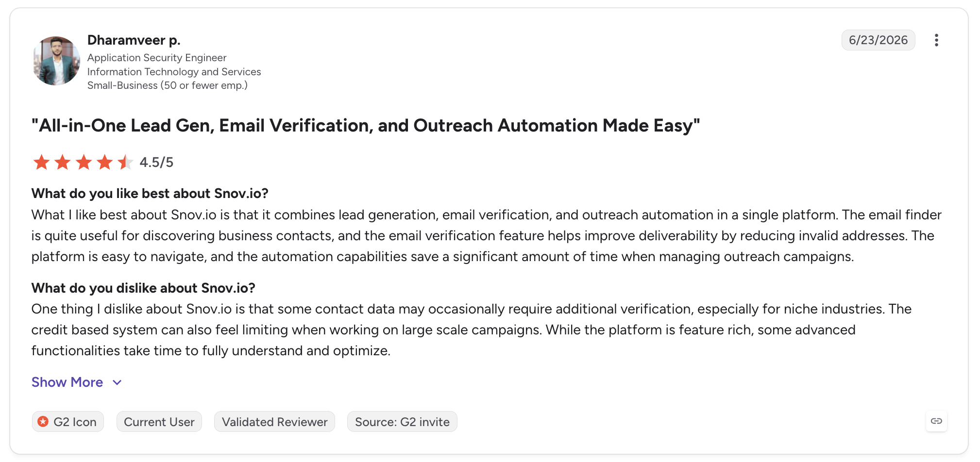980x462 pixels.
Task: Click the second rating star
Action: 63,162
